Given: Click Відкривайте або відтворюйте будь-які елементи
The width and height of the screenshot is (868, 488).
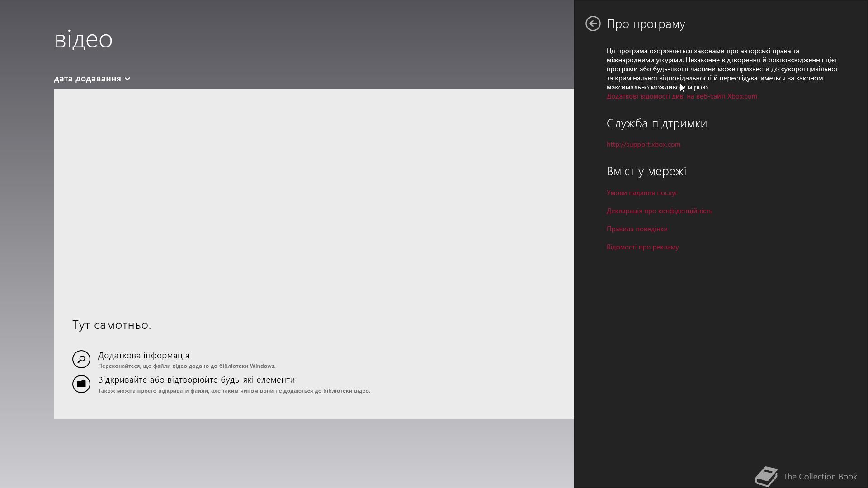Looking at the screenshot, I should tap(196, 380).
